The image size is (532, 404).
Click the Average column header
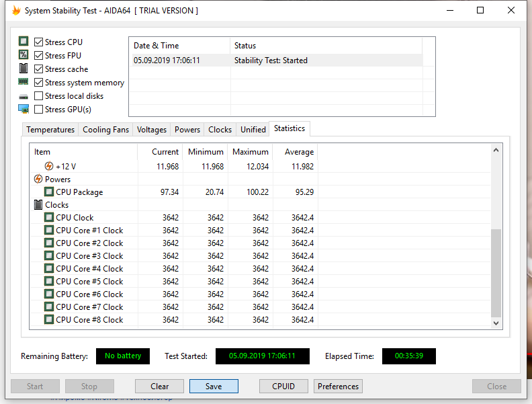coord(296,152)
